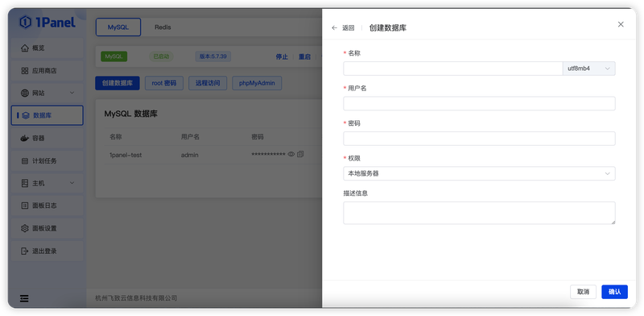Click the green MySQL status tag
644x316 pixels.
[x=114, y=56]
